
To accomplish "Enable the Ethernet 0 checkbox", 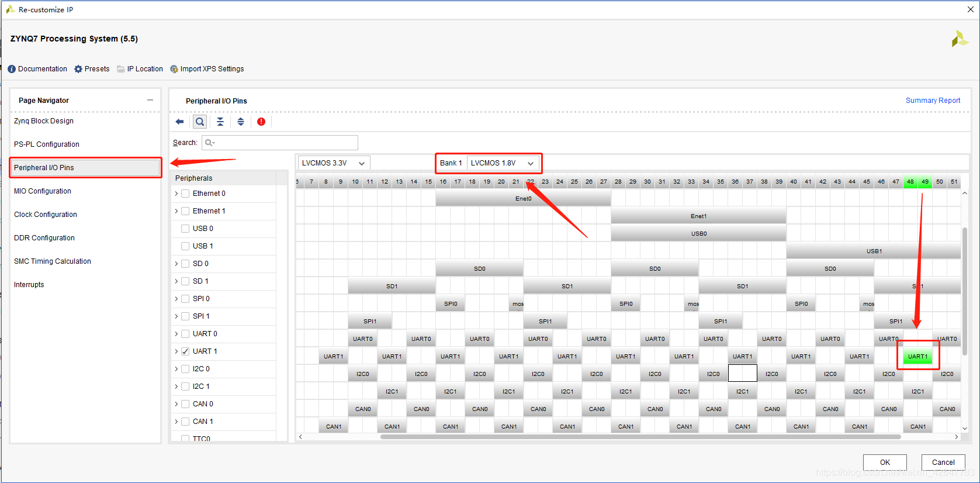I will [x=185, y=194].
